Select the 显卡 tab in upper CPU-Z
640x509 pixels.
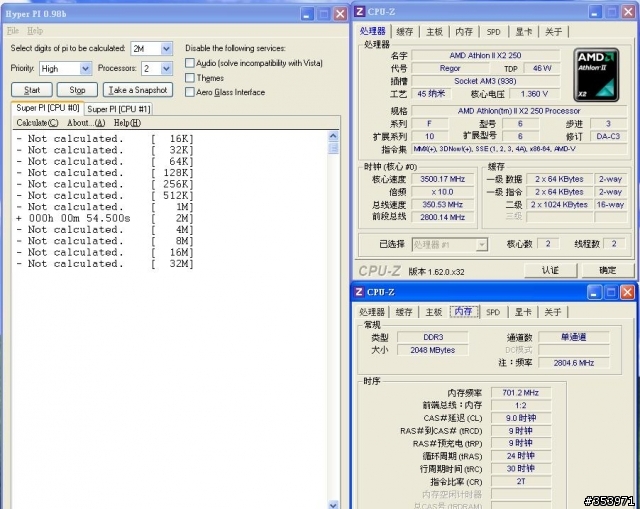pyautogui.click(x=523, y=32)
